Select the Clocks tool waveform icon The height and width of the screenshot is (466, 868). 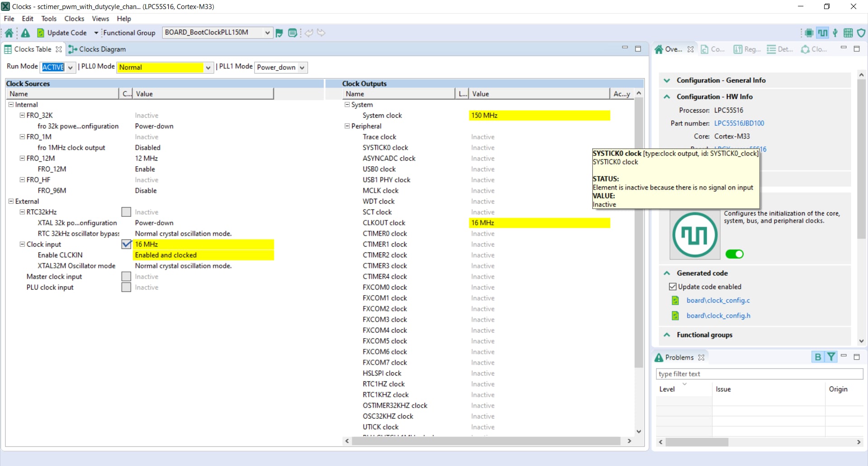pyautogui.click(x=823, y=33)
